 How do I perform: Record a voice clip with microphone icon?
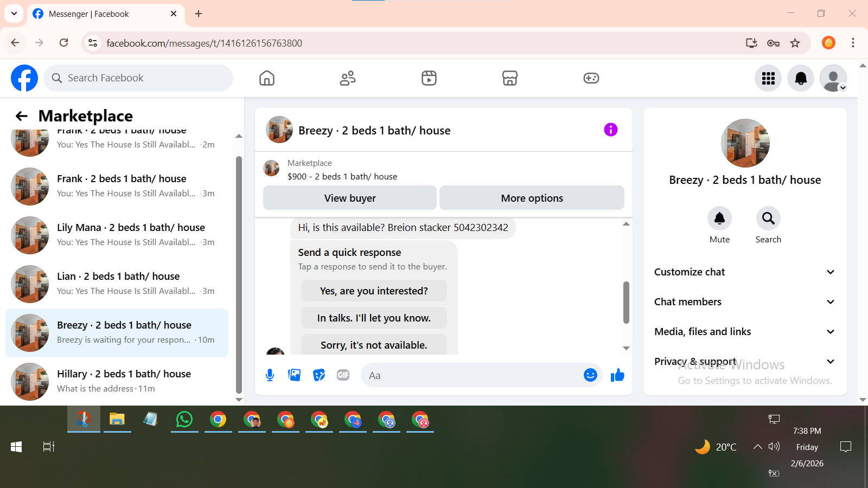(270, 375)
